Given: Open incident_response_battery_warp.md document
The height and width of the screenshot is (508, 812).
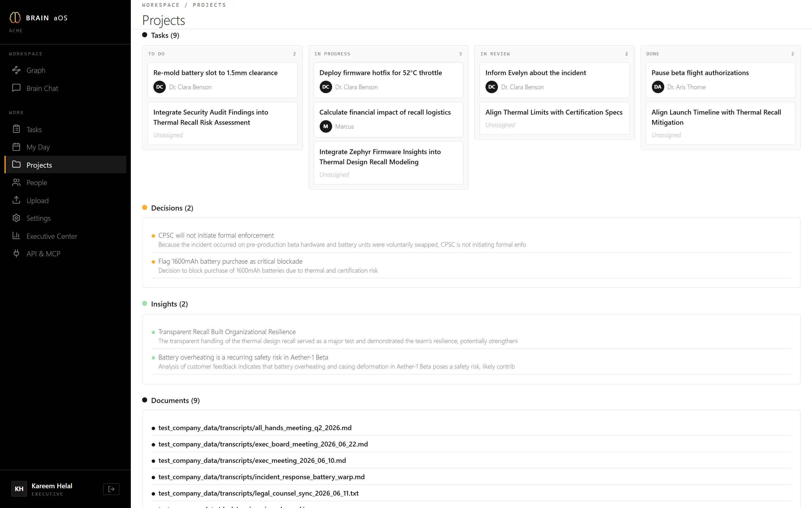Looking at the screenshot, I should pyautogui.click(x=471, y=477).
